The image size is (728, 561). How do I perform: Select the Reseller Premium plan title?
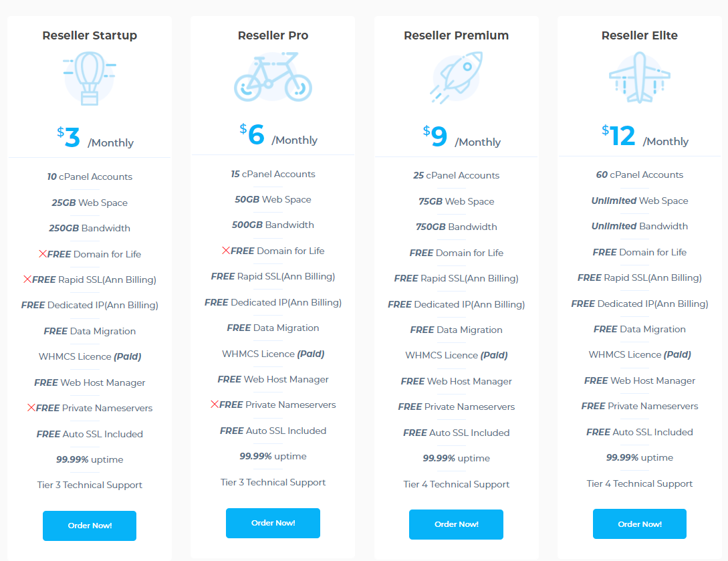click(x=456, y=35)
